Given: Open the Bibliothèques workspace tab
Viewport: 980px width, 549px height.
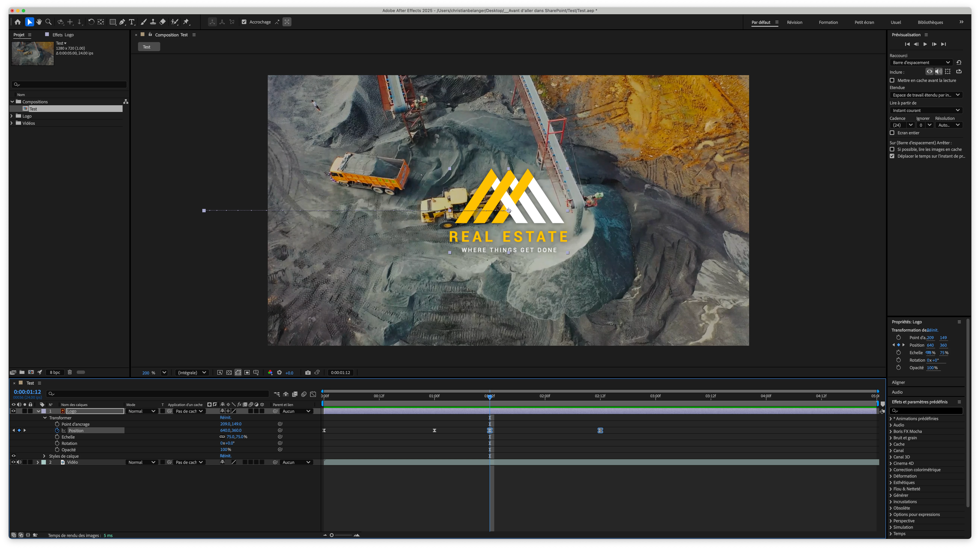Looking at the screenshot, I should 930,22.
